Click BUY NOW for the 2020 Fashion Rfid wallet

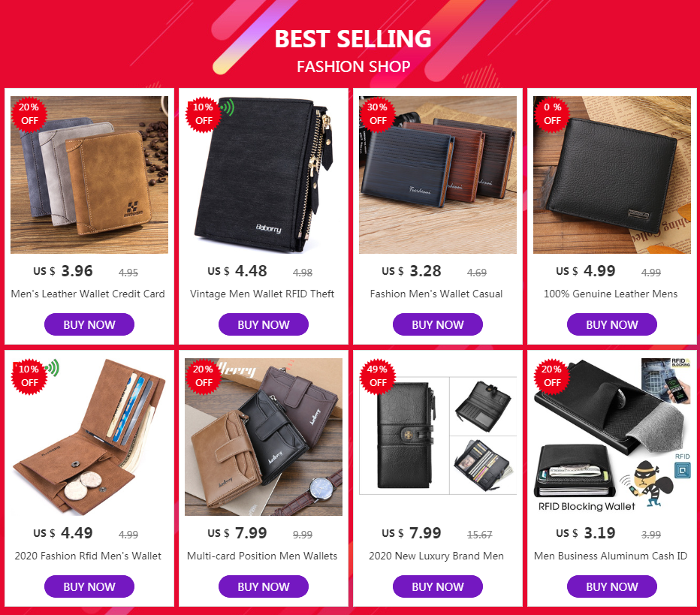89,586
